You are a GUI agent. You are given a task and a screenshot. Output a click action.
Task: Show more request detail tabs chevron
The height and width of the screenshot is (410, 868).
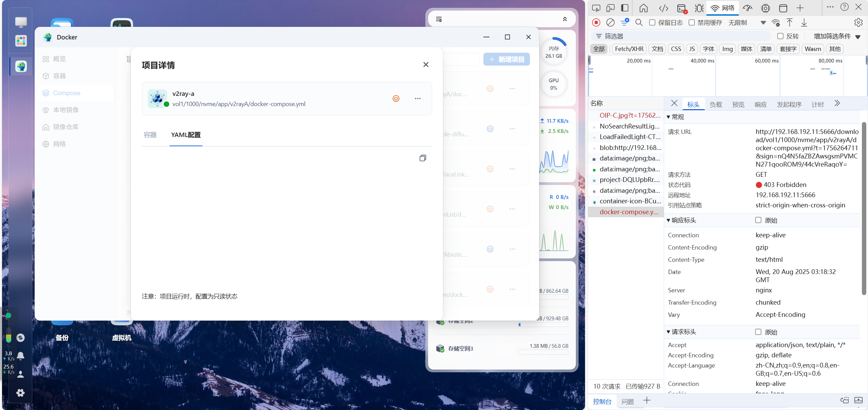[x=837, y=103]
